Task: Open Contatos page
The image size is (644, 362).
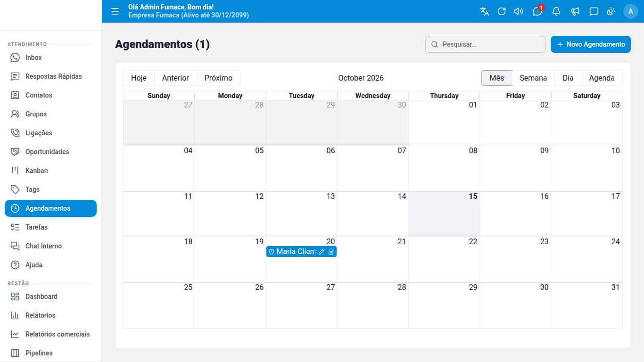Action: pyautogui.click(x=50, y=95)
